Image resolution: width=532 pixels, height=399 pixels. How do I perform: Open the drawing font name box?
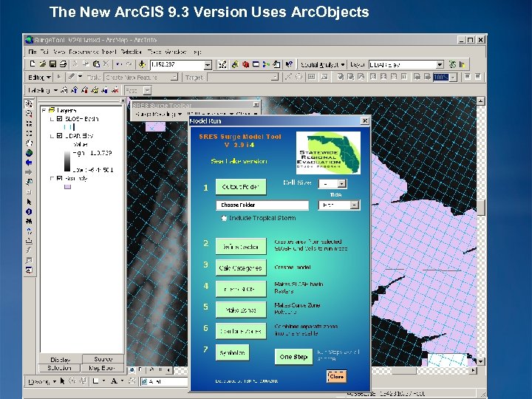click(164, 381)
